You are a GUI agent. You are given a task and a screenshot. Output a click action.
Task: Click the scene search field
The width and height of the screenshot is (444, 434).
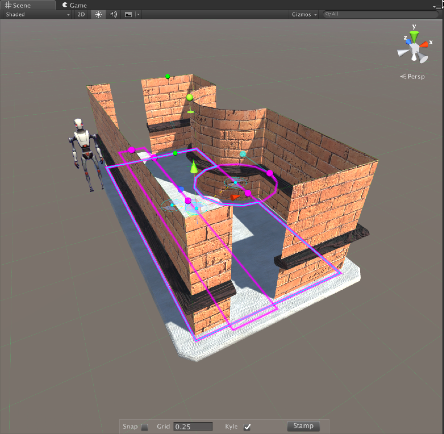click(381, 14)
